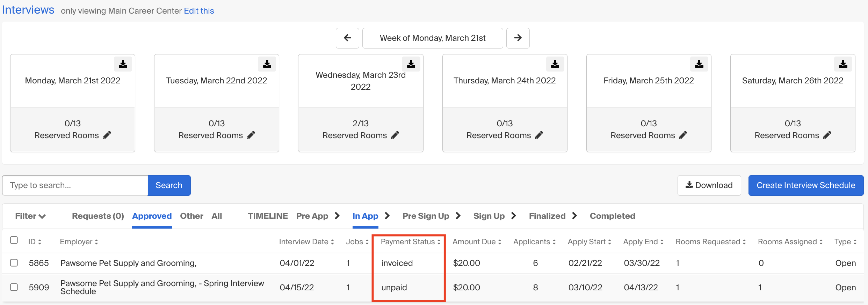868x305 pixels.
Task: Click the invoiced payment status cell
Action: click(397, 263)
